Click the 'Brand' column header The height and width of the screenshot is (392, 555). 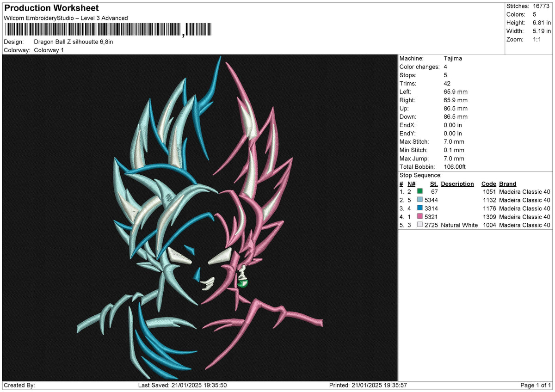coord(508,184)
